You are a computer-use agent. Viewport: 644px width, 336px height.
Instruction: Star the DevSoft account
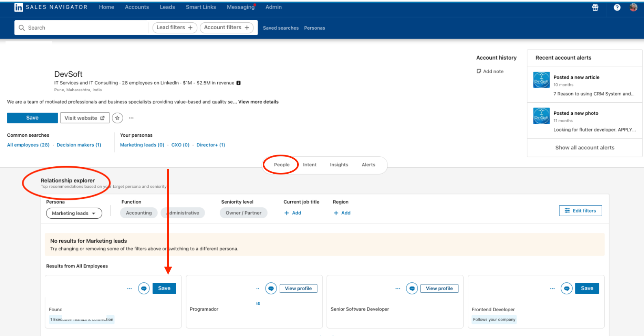(117, 118)
